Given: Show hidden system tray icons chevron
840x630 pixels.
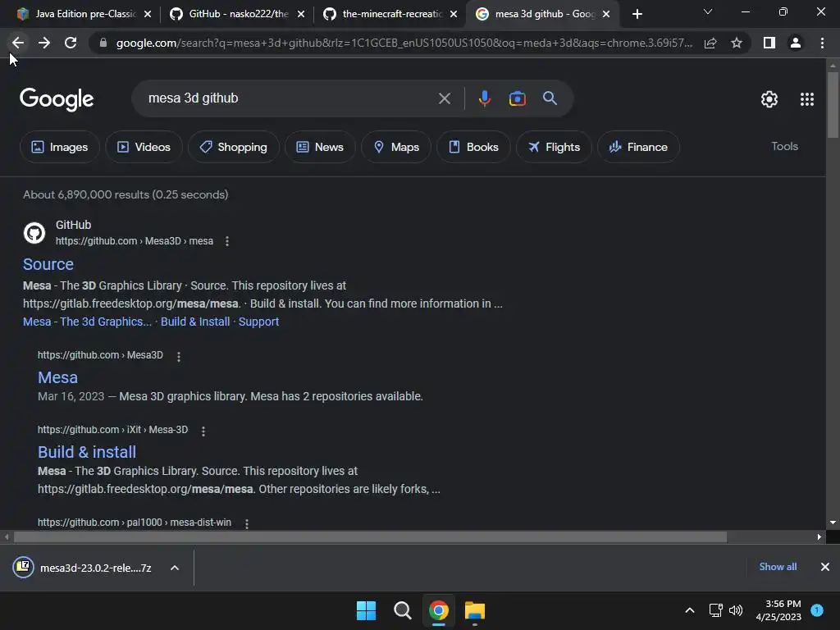Looking at the screenshot, I should [689, 610].
